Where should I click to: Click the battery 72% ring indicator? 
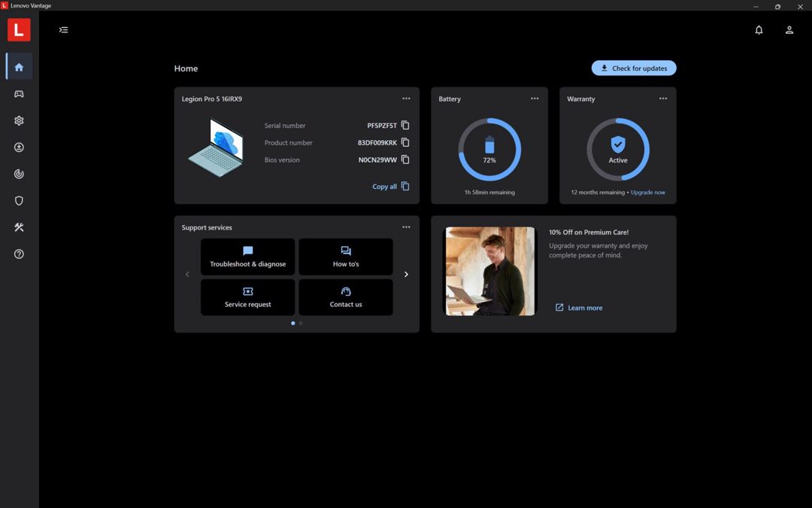coord(489,149)
